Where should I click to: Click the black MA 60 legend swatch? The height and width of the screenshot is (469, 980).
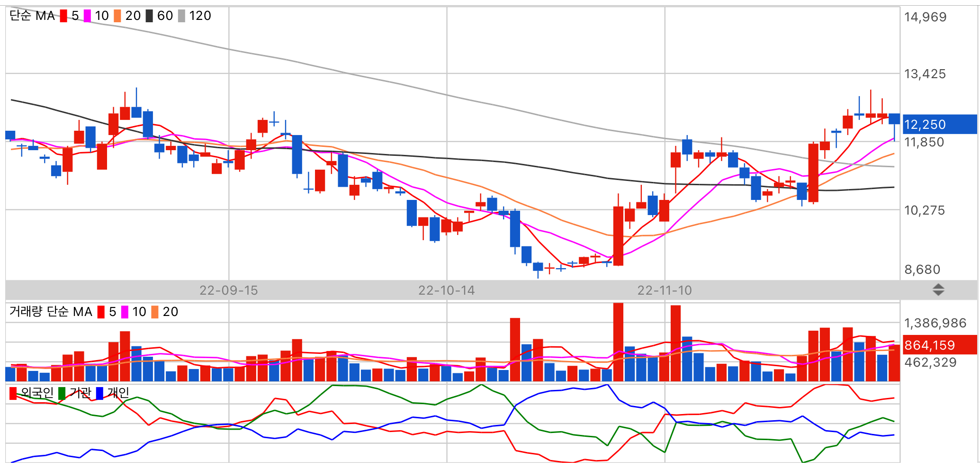click(149, 16)
